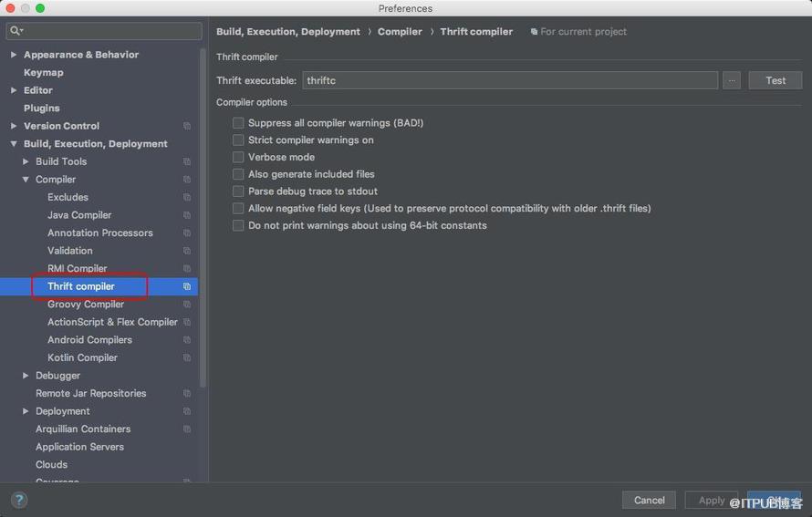Click the settings tree vertical scrollbar

point(203,217)
